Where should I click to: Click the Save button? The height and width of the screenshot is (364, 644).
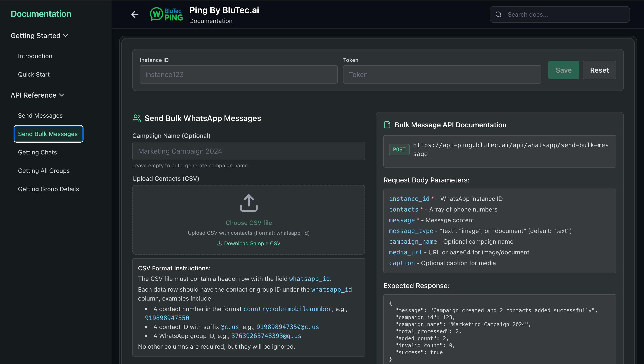point(563,70)
